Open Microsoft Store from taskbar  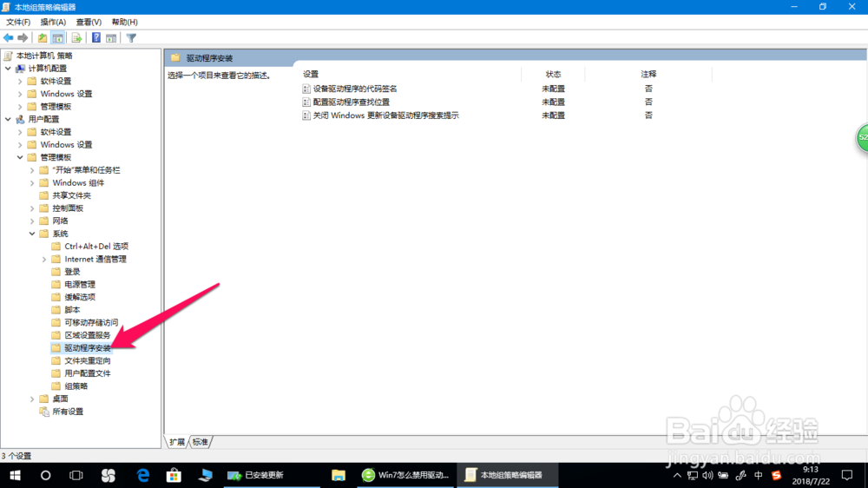[174, 475]
